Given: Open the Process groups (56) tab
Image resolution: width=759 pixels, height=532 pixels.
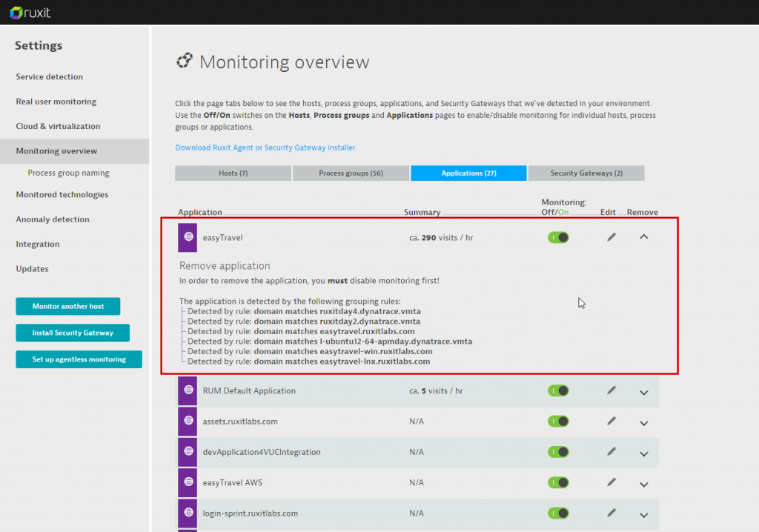Looking at the screenshot, I should click(x=351, y=173).
